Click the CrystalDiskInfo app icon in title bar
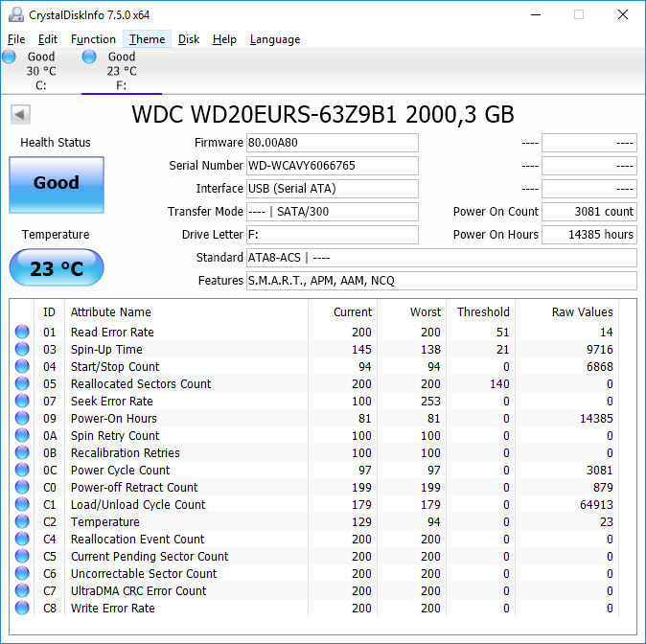Screen dimensions: 646x644 (16, 14)
